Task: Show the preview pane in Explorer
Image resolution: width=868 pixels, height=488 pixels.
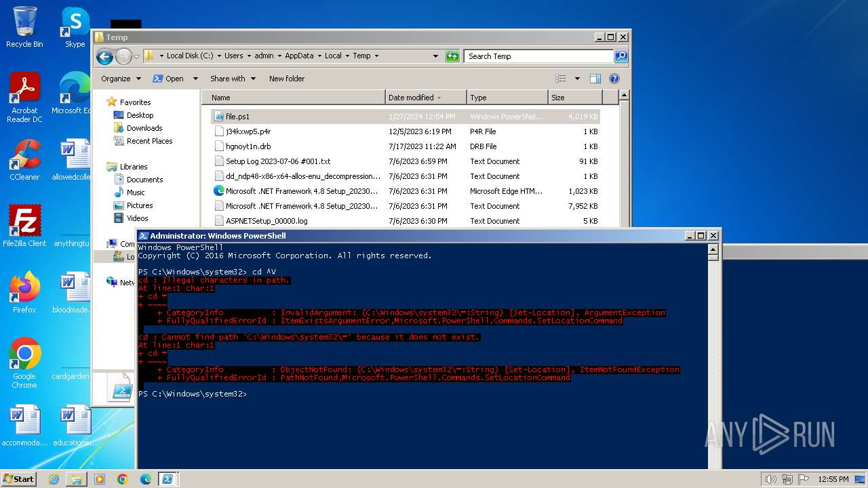Action: point(595,79)
